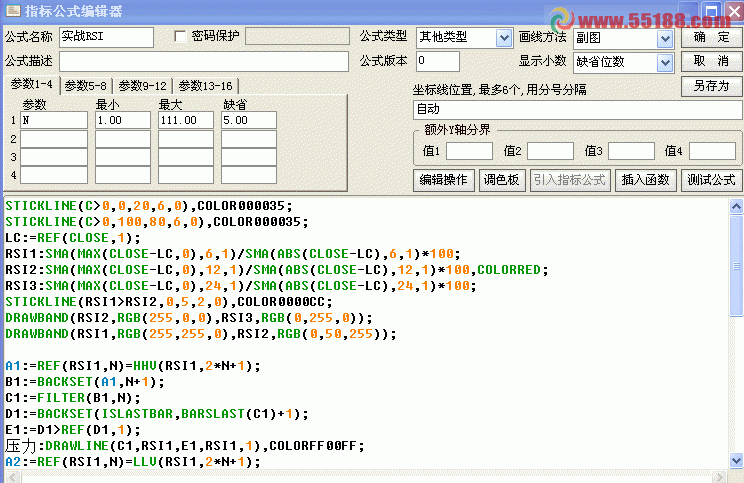This screenshot has height=483, width=744.
Task: Switch to the 参数9-12 tab
Action: [143, 86]
